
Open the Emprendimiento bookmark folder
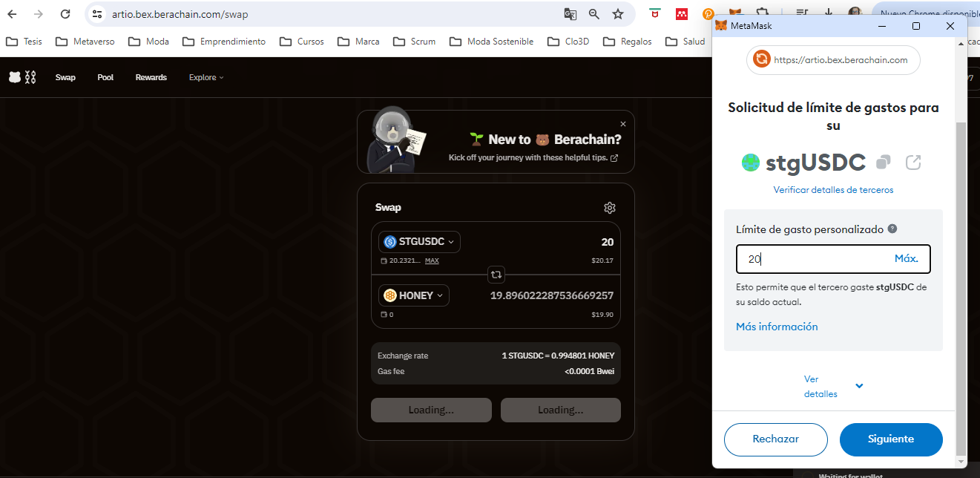click(x=224, y=42)
